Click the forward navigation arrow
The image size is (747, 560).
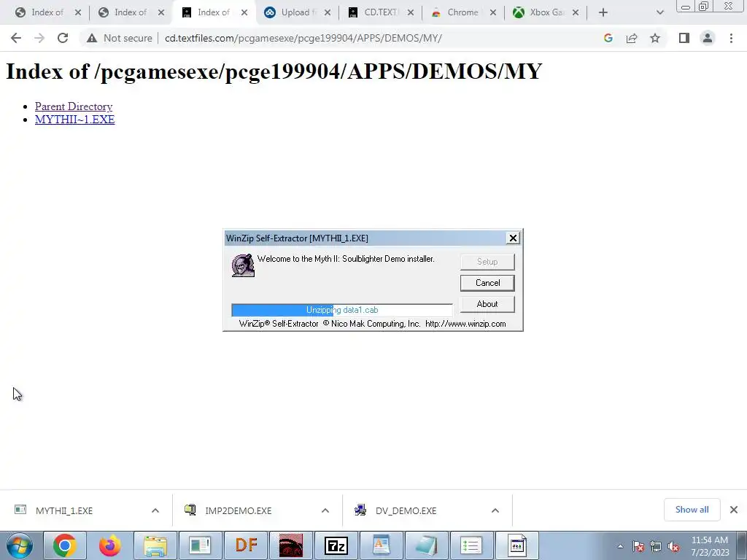(x=39, y=38)
